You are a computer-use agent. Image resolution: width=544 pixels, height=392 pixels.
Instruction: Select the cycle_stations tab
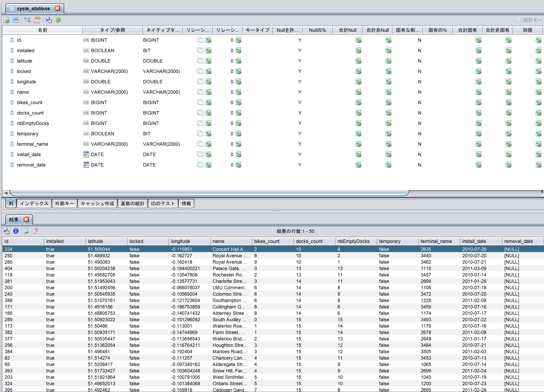pos(33,9)
